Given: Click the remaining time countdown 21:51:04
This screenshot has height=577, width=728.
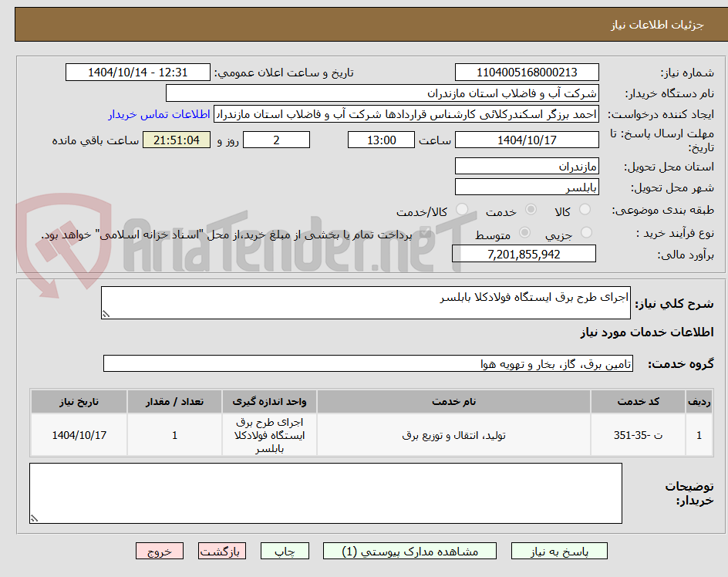Looking at the screenshot, I should pos(177,140).
